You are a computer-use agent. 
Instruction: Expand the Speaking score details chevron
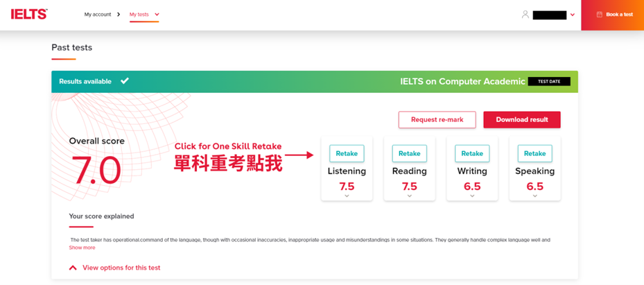(534, 196)
